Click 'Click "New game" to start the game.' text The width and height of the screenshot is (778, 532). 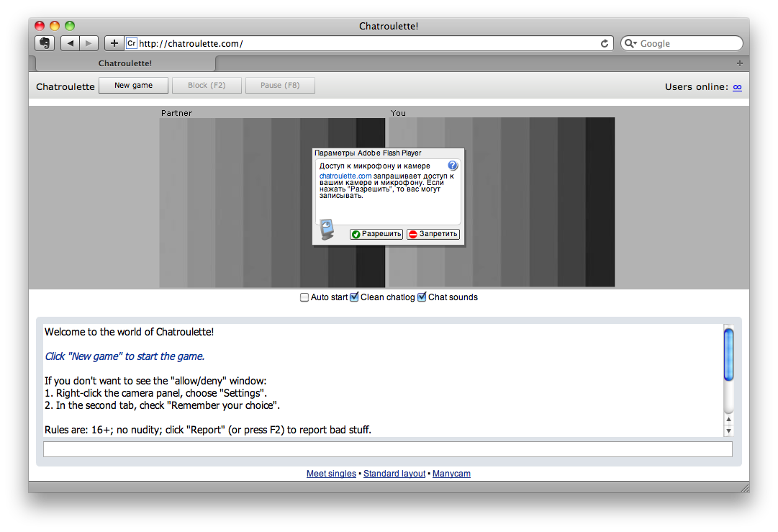pyautogui.click(x=125, y=356)
